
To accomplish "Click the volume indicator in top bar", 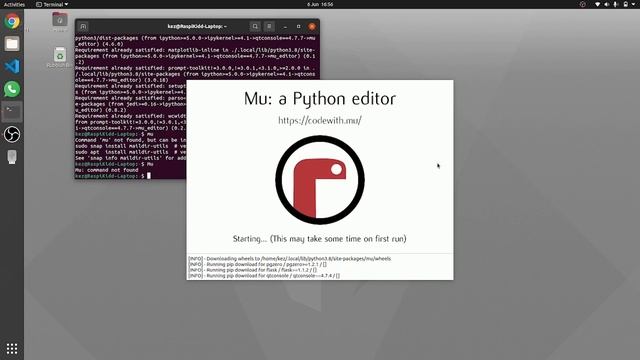I will 607,4.
